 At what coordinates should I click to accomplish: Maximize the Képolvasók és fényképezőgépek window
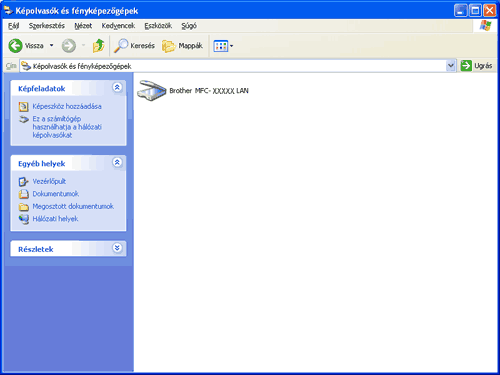click(x=475, y=11)
